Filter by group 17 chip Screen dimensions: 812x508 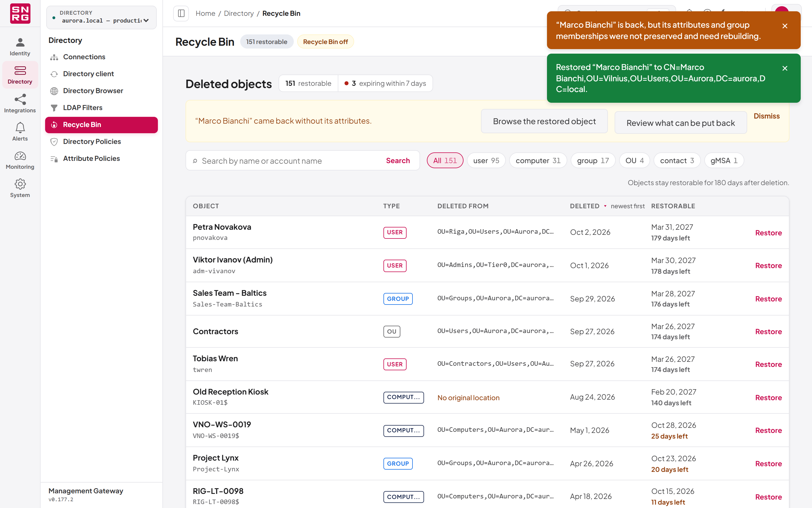click(x=593, y=161)
